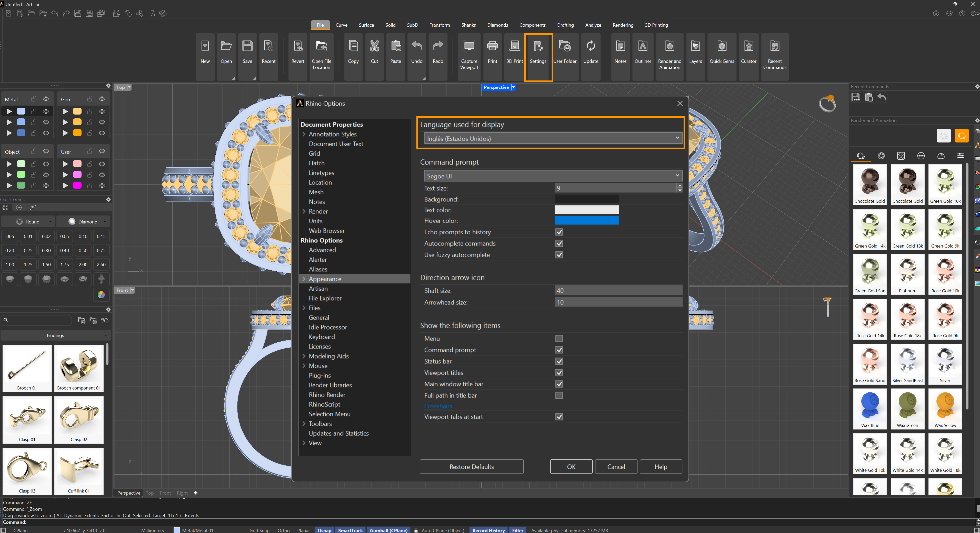Switch to the Curve ribbon tab
The image size is (980, 533).
[x=341, y=25]
